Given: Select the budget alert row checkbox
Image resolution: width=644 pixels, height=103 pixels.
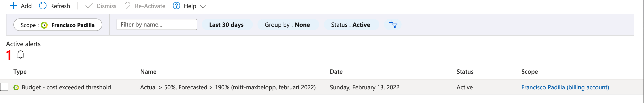Looking at the screenshot, I should pos(4,87).
